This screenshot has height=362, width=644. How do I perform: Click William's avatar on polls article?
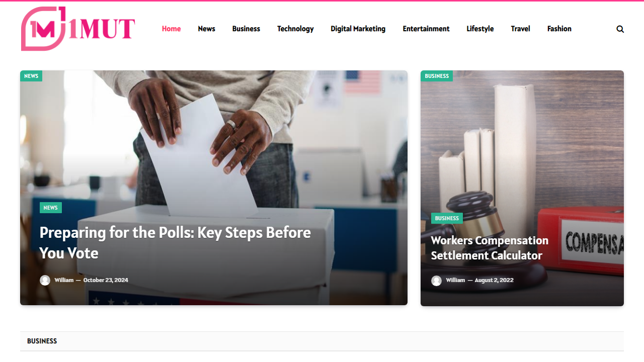pyautogui.click(x=45, y=280)
